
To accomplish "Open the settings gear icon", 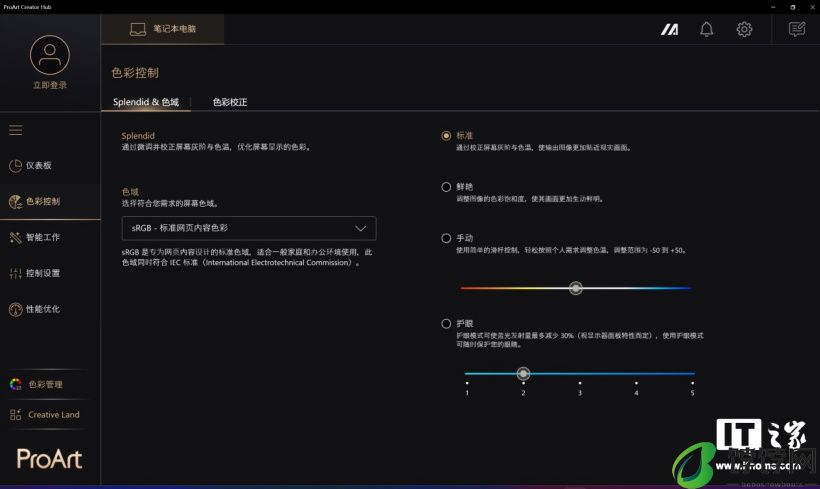I will [x=744, y=29].
